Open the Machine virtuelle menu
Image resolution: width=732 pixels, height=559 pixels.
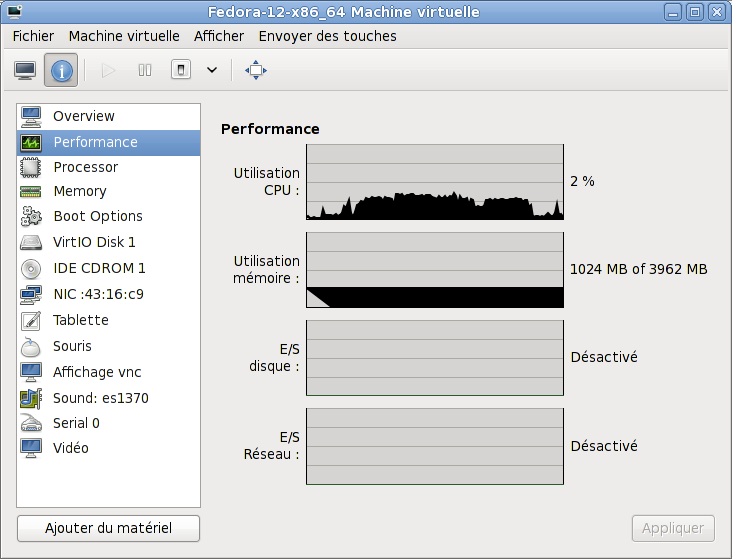click(124, 36)
